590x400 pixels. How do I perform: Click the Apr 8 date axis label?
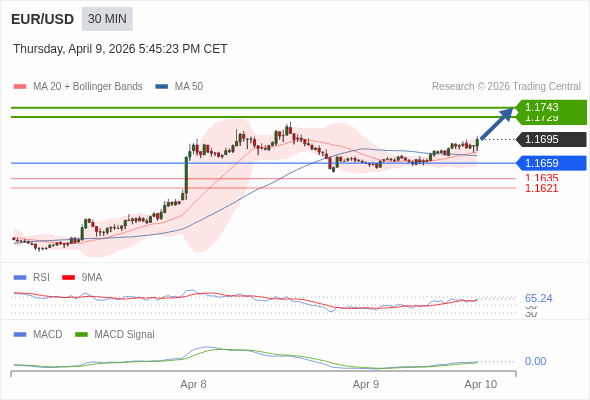point(193,384)
